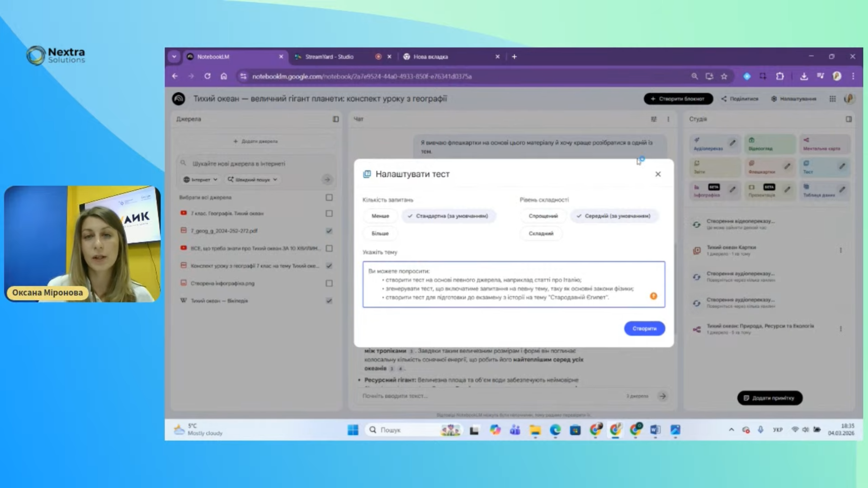Open the tab search dropdown arrow
Viewport: 868px width, 488px height.
174,56
